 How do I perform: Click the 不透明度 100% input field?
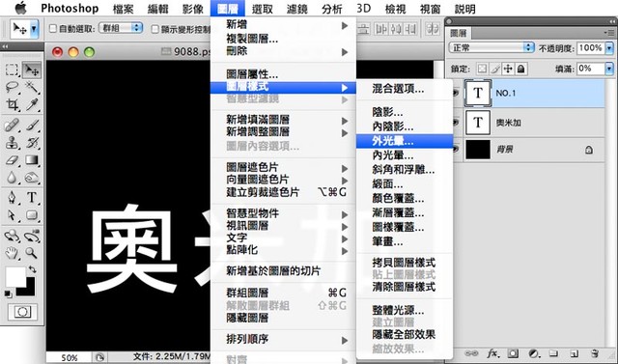[590, 48]
